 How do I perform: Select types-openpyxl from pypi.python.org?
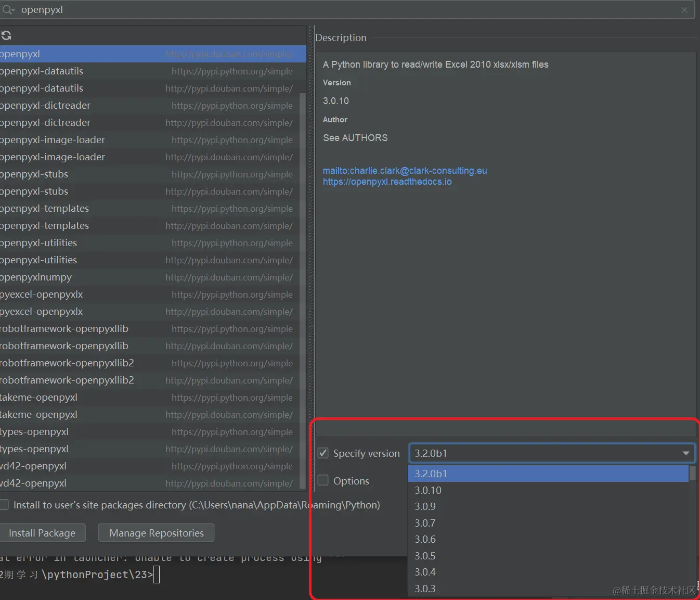(x=150, y=432)
